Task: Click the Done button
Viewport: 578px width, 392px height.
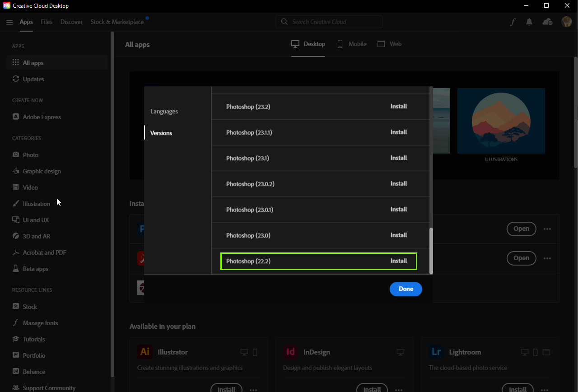Action: coord(406,289)
